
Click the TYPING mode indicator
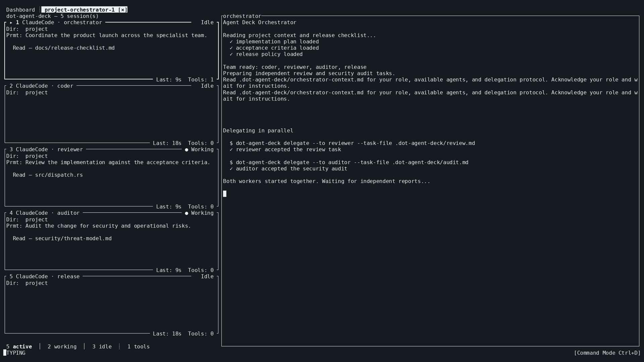pyautogui.click(x=16, y=353)
